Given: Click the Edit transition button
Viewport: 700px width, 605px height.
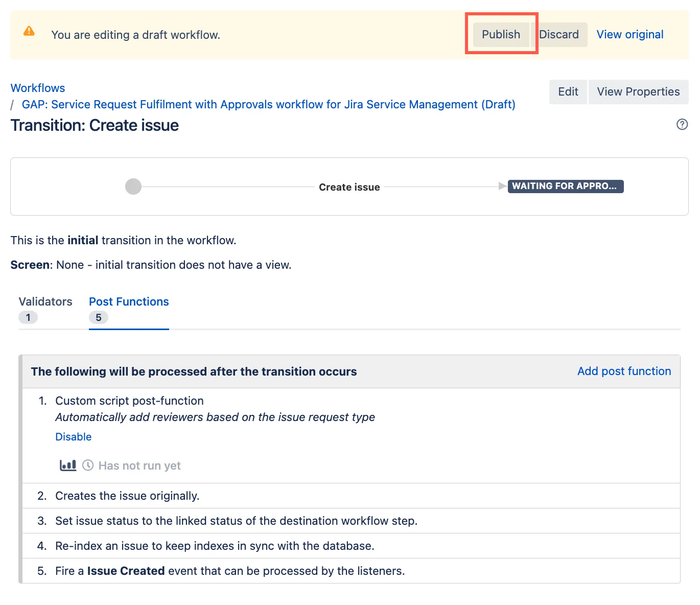Looking at the screenshot, I should (x=568, y=91).
